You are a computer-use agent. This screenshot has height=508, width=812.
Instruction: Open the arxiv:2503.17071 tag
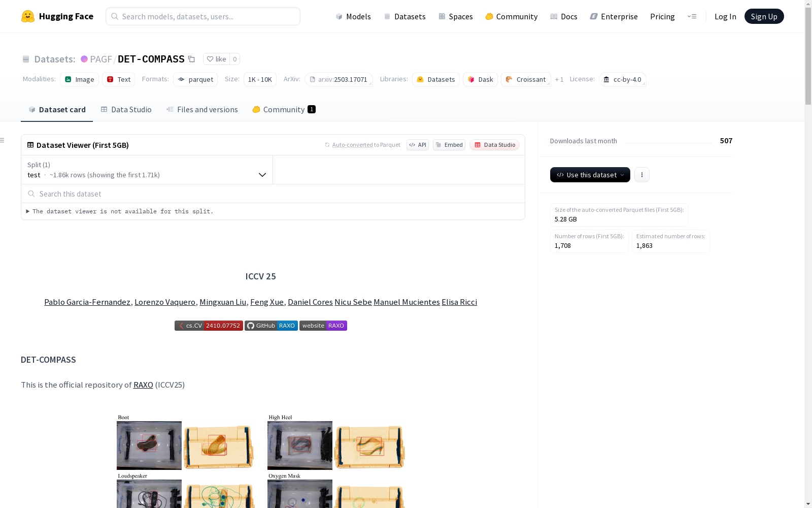click(339, 79)
